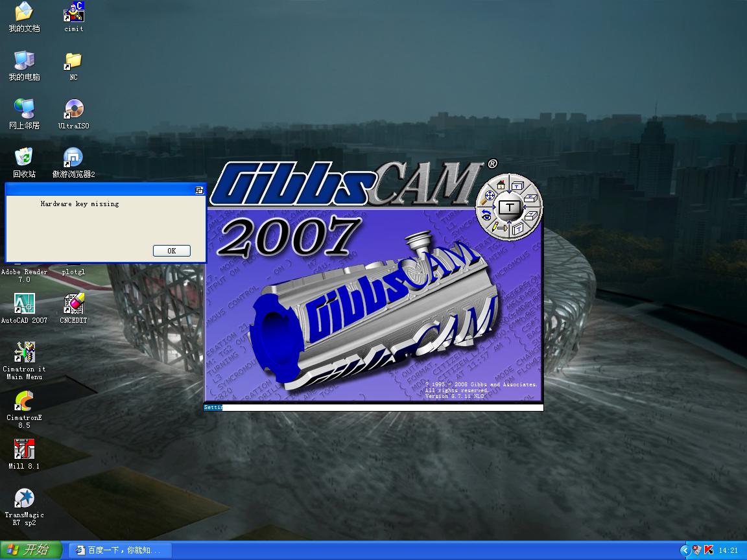Screen dimensions: 747x560
Task: Select the 我的电脑 desktop icon
Action: click(x=24, y=60)
